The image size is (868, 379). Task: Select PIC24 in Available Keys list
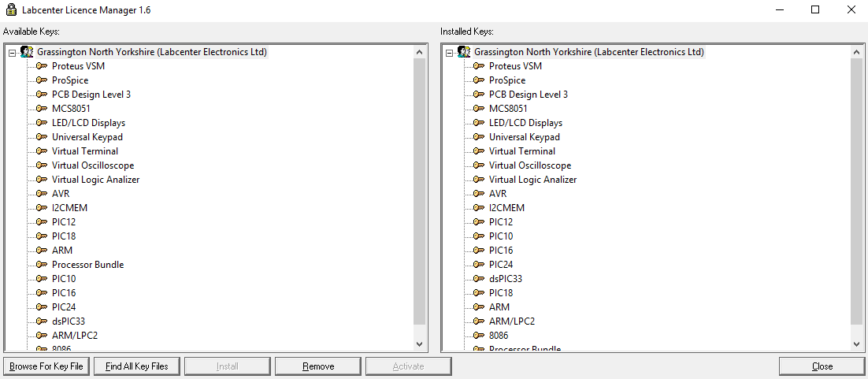pyautogui.click(x=64, y=307)
